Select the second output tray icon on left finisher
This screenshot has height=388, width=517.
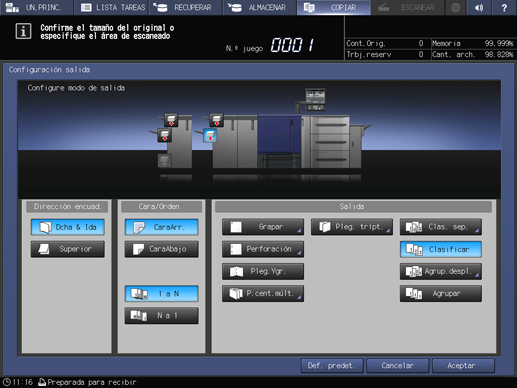coord(165,136)
